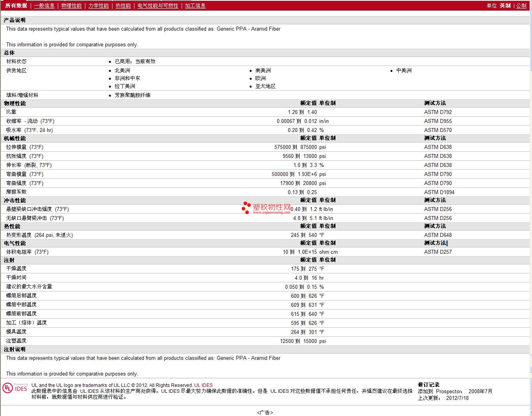Click the 干燥温度 row label
532x416 pixels.
tap(17, 269)
